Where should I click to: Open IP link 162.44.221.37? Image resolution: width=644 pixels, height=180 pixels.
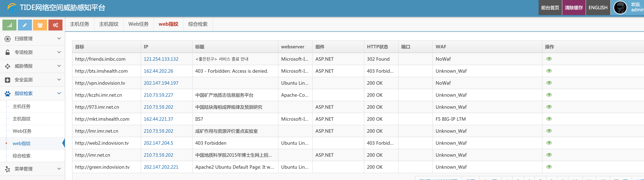click(x=158, y=119)
